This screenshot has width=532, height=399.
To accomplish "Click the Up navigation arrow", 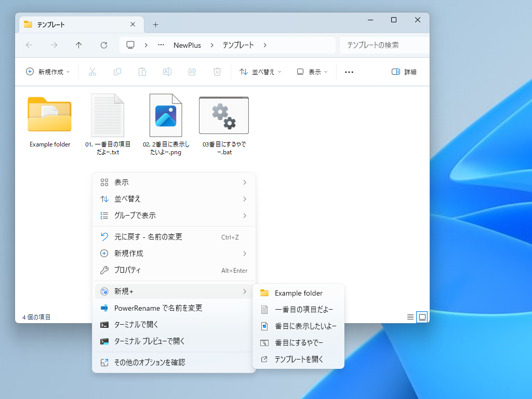I will tap(78, 45).
